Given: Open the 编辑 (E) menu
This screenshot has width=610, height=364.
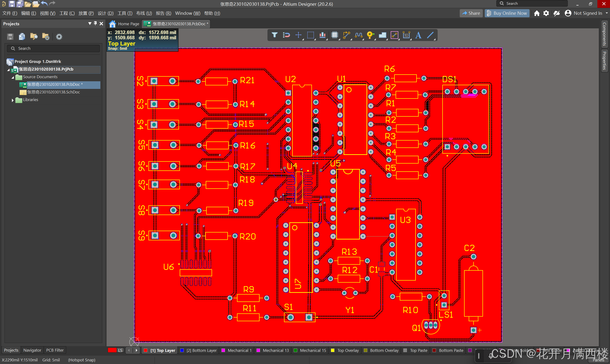Looking at the screenshot, I should [x=28, y=13].
